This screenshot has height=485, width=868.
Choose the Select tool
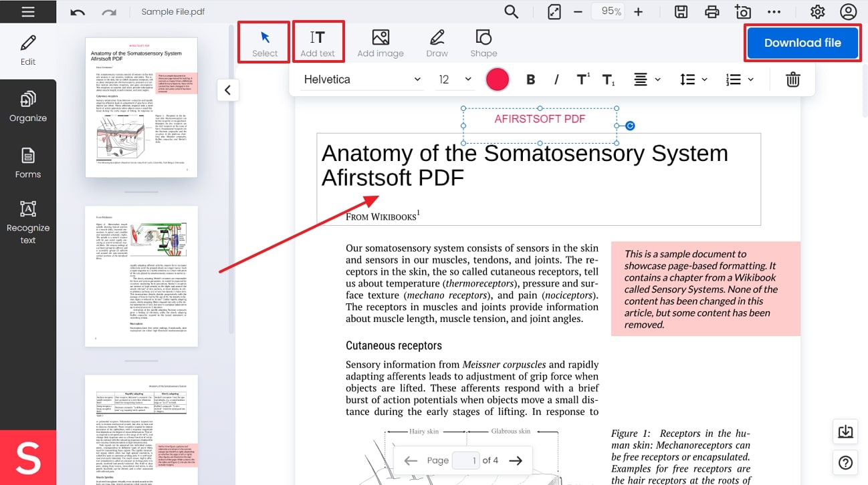265,43
